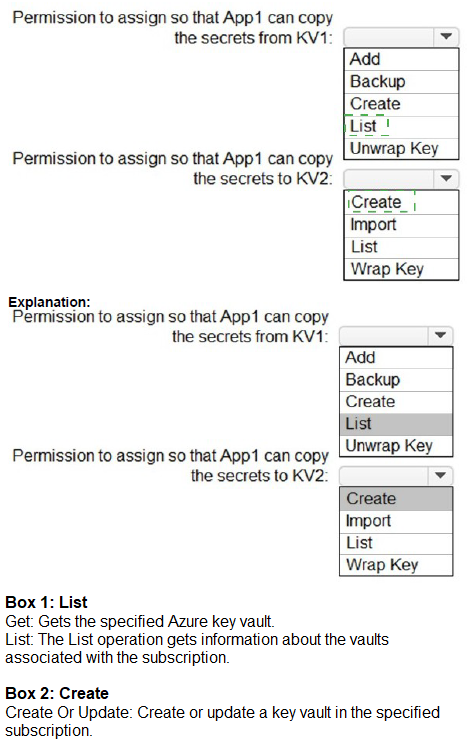
Task: Click the highlighted Create option in Explanation
Action: [396, 499]
